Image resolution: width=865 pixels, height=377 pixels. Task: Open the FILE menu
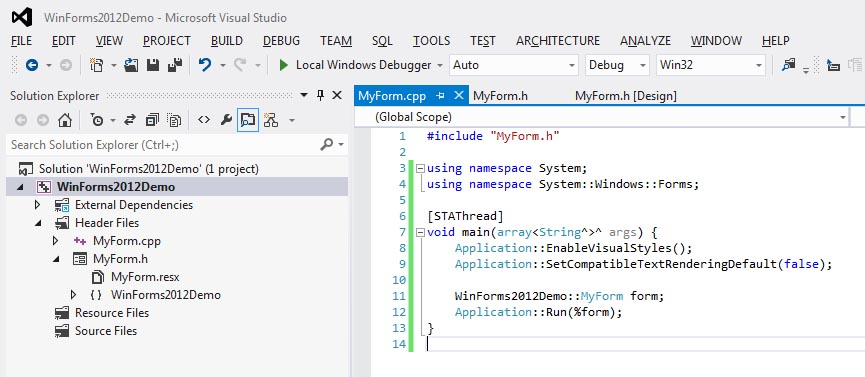[22, 41]
